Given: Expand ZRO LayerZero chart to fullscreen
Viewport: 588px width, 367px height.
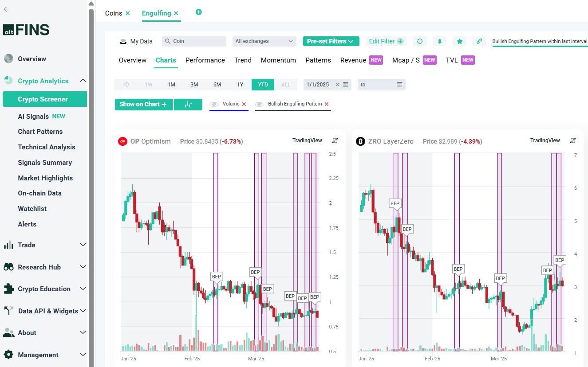Looking at the screenshot, I should tap(573, 141).
